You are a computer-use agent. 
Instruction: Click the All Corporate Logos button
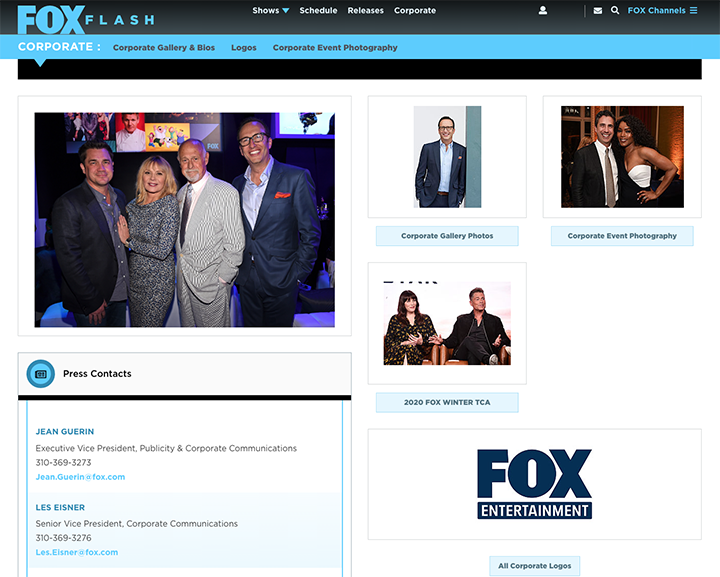tap(535, 566)
